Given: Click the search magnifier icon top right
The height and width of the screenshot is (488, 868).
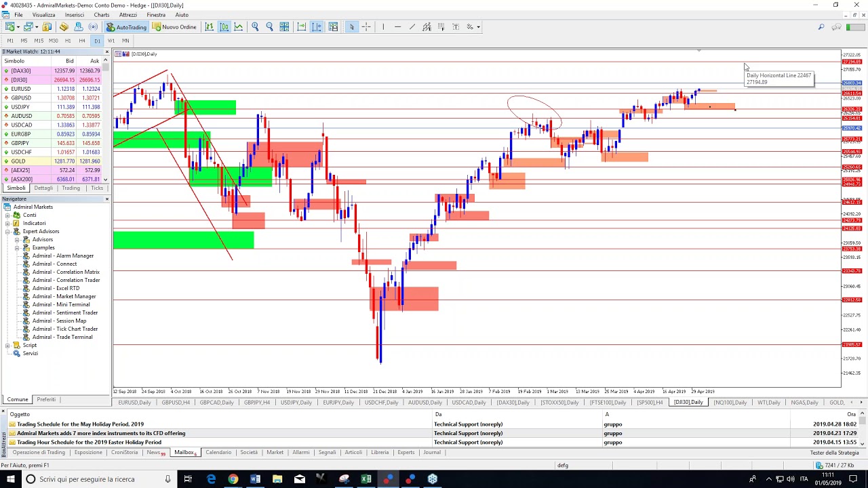Looking at the screenshot, I should [x=821, y=27].
